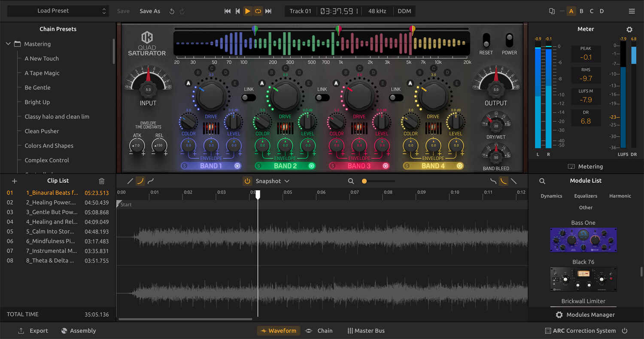644x339 pixels.
Task: Collapse the Mastering presets folder
Action: click(8, 44)
